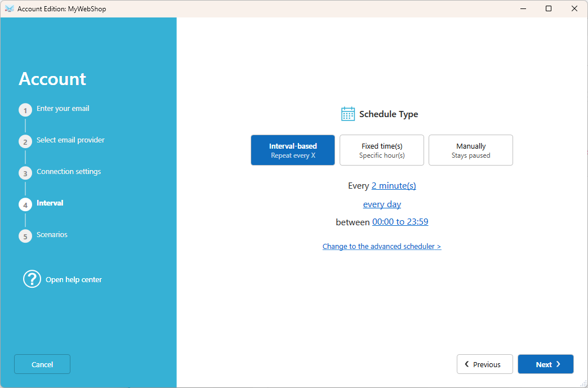588x388 pixels.
Task: Cancel the account setup
Action: point(42,364)
